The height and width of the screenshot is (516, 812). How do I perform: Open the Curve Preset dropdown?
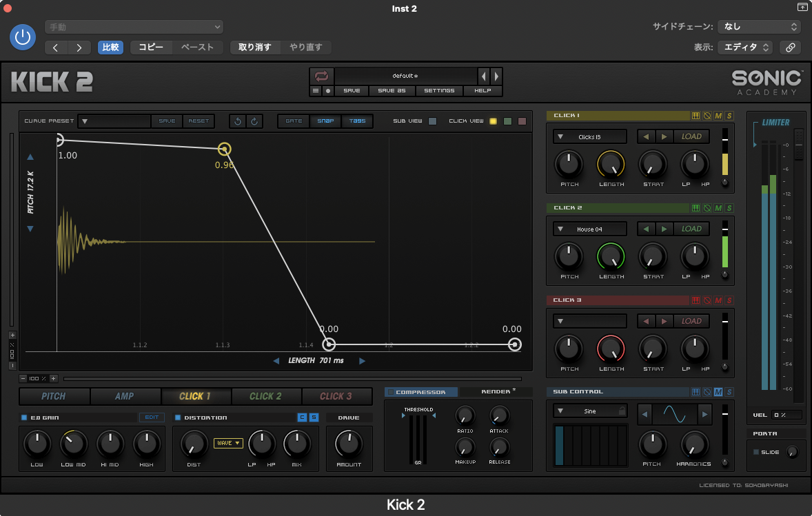[x=114, y=121]
